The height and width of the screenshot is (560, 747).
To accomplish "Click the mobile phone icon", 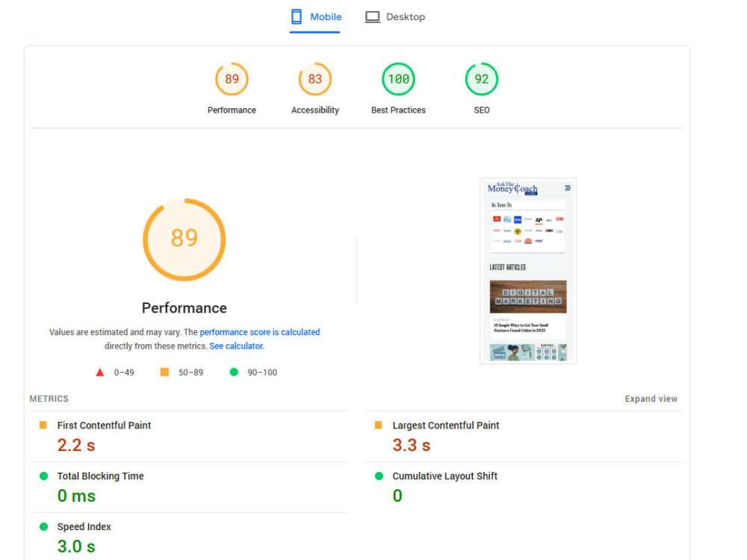I will point(297,16).
